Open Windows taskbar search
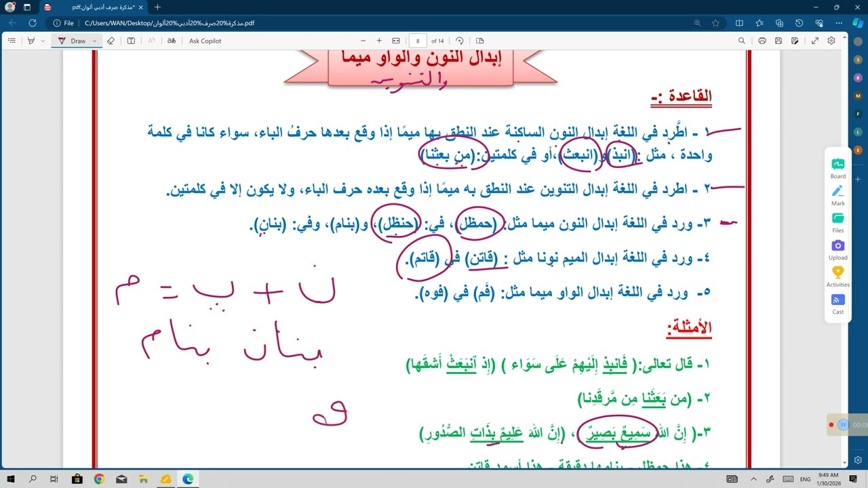 33,479
